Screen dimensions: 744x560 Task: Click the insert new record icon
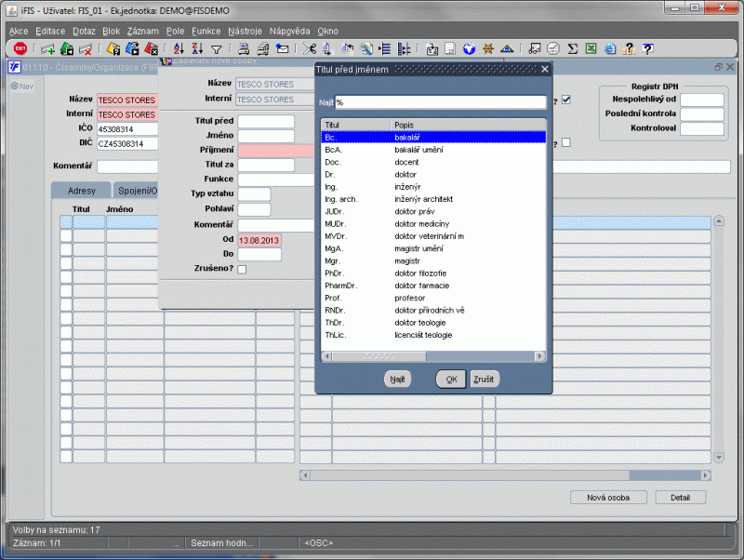[x=47, y=48]
